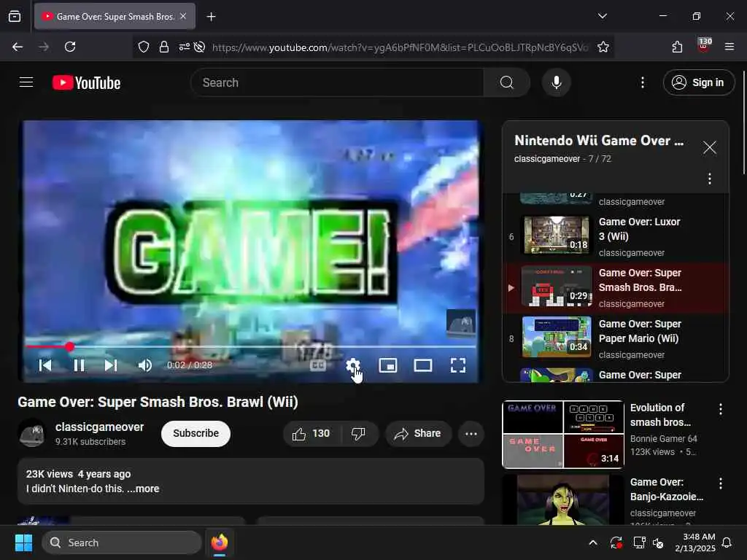Screen dimensions: 747x560
Task: Click the channel watermark on the video
Action: click(x=461, y=323)
